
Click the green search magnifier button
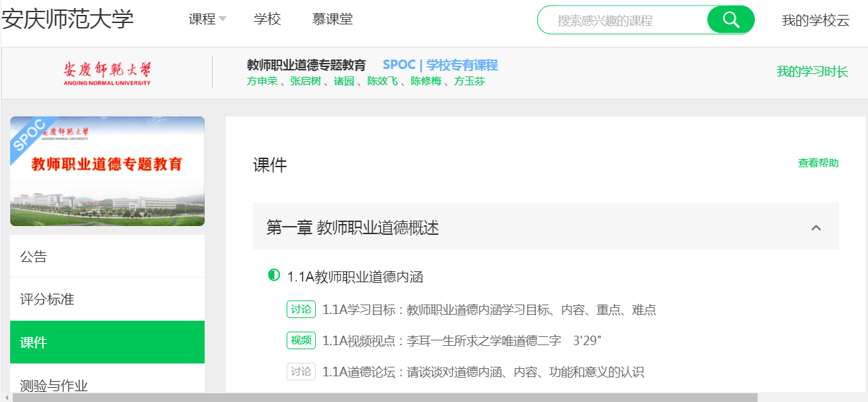[x=730, y=20]
